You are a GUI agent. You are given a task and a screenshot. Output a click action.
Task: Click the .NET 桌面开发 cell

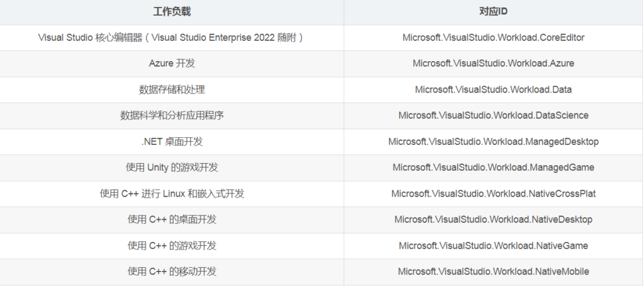(172, 142)
